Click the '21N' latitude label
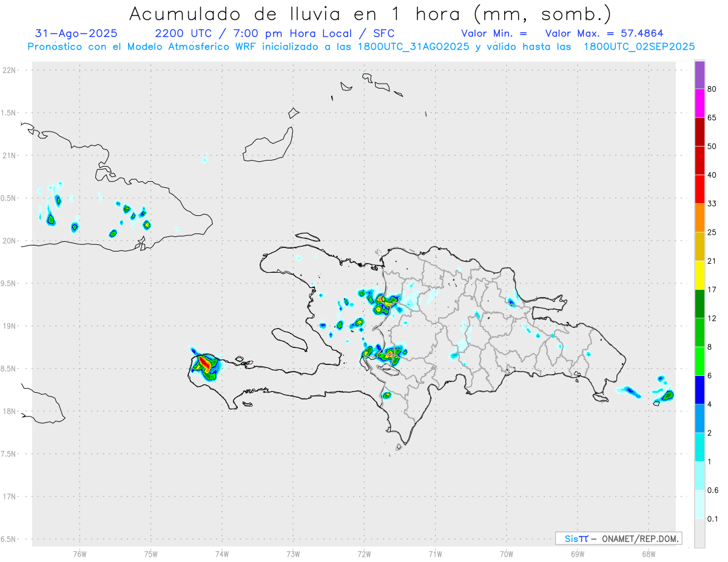728x562 pixels. (10, 156)
